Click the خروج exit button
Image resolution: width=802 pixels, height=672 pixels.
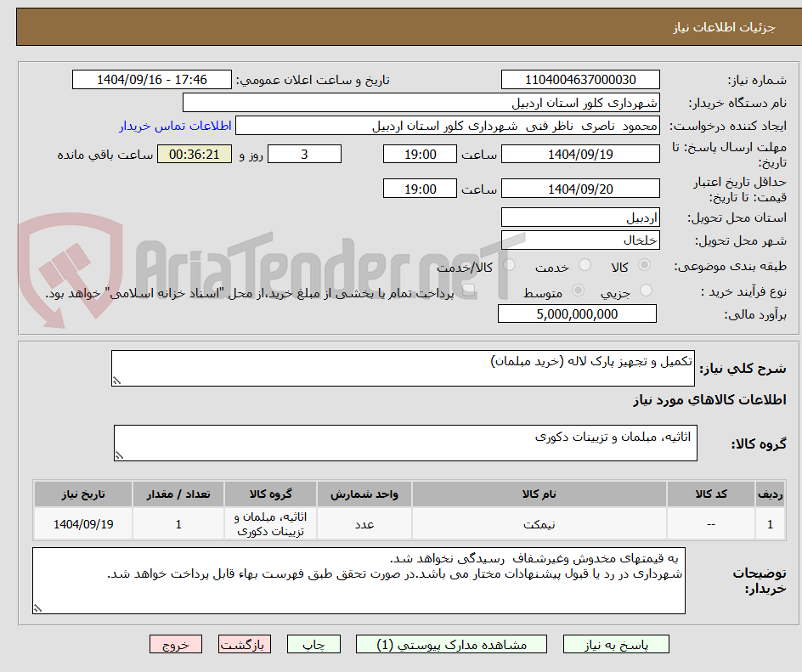click(175, 644)
